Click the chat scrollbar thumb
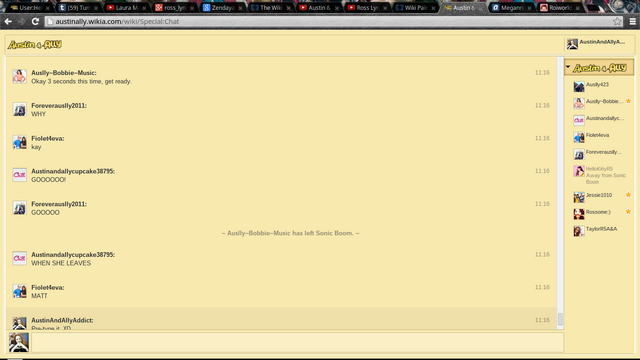640x360 pixels. pyautogui.click(x=560, y=319)
